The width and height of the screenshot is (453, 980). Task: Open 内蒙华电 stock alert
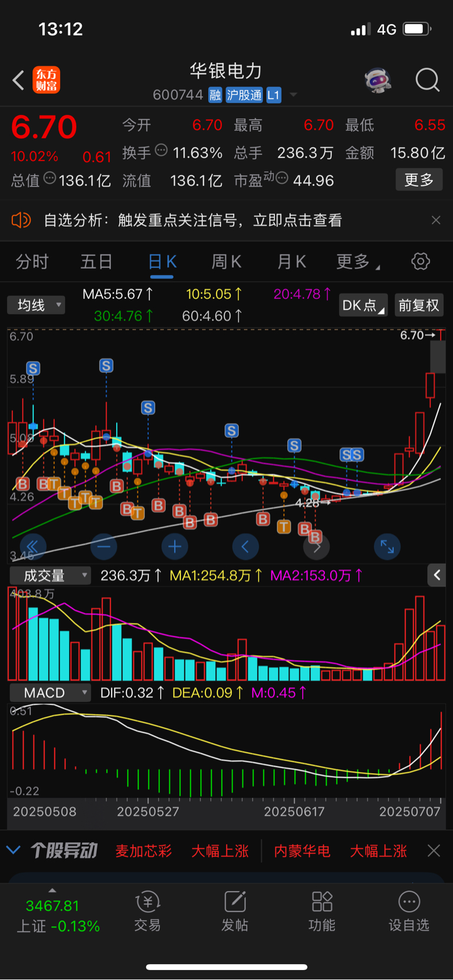302,851
